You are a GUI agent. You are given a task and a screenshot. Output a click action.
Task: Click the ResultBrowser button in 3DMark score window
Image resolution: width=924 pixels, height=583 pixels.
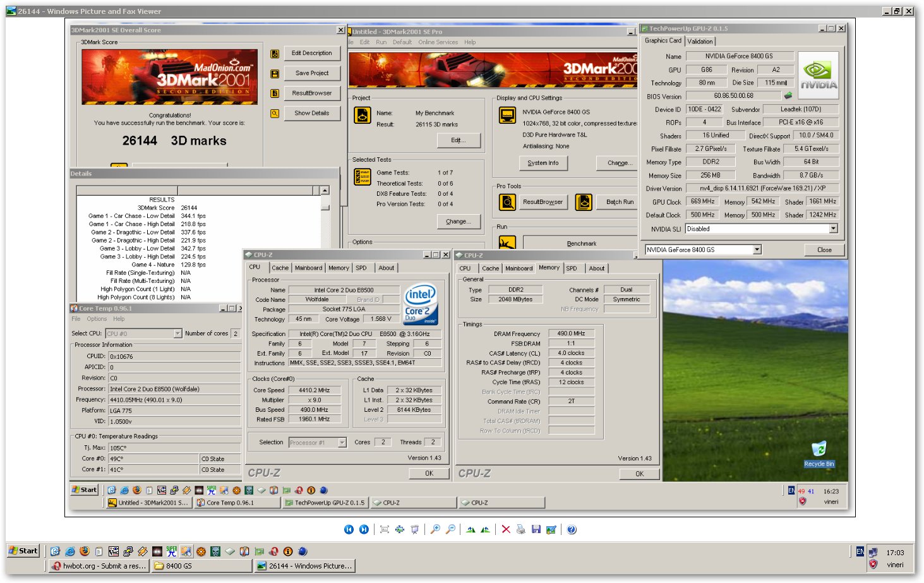click(312, 93)
